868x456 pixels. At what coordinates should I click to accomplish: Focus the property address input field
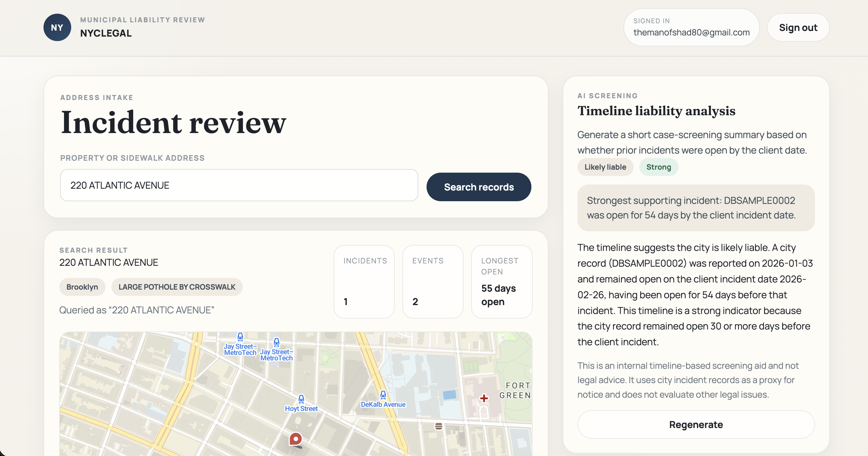pos(239,185)
